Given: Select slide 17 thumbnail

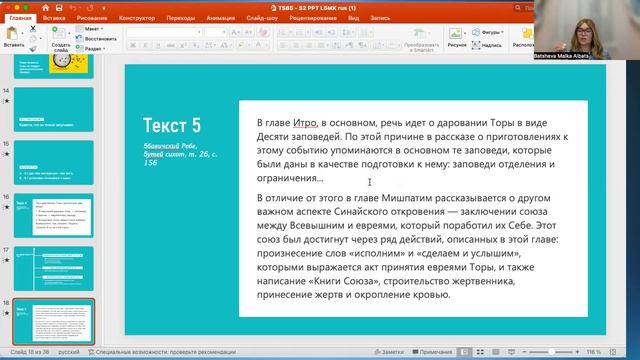Looking at the screenshot, I should tap(53, 269).
